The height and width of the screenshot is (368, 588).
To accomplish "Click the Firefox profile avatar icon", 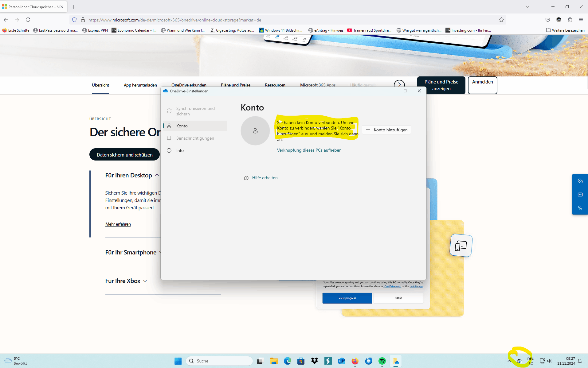I will click(559, 20).
